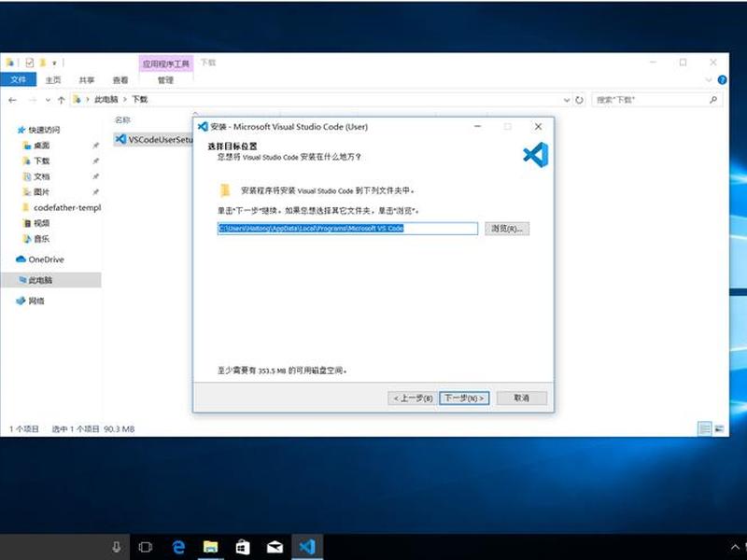This screenshot has width=747, height=560.
Task: Open Microsoft Edge from the taskbar
Action: [178, 547]
